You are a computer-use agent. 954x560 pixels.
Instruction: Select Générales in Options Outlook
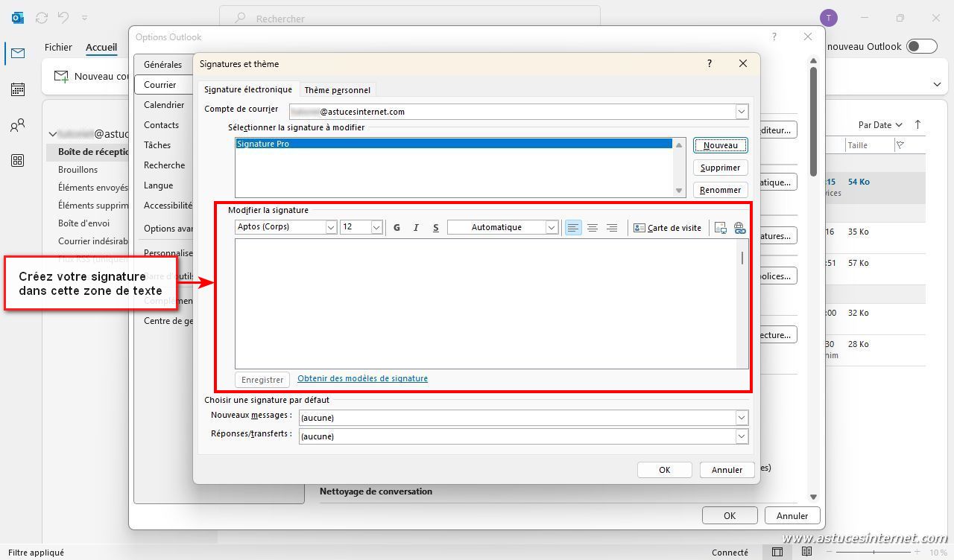pyautogui.click(x=163, y=65)
